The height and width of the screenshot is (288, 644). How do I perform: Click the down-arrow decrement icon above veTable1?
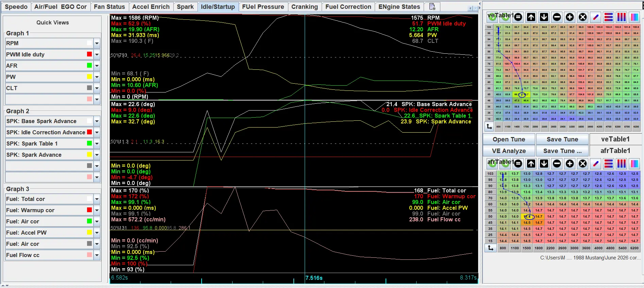click(544, 17)
